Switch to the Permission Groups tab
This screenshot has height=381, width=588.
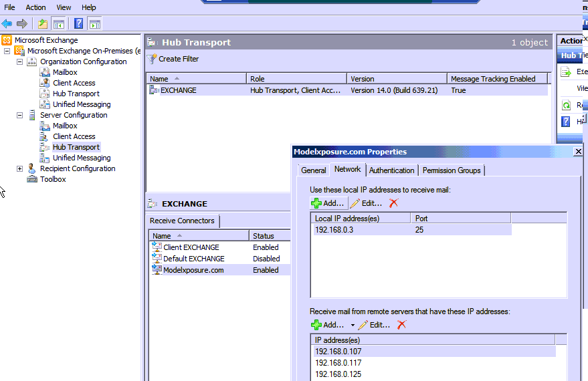pyautogui.click(x=452, y=170)
